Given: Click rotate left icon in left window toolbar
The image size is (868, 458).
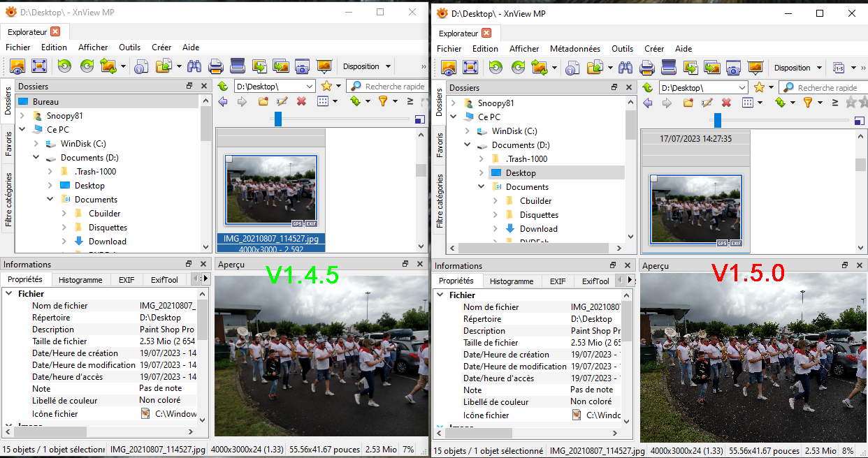Looking at the screenshot, I should click(64, 66).
